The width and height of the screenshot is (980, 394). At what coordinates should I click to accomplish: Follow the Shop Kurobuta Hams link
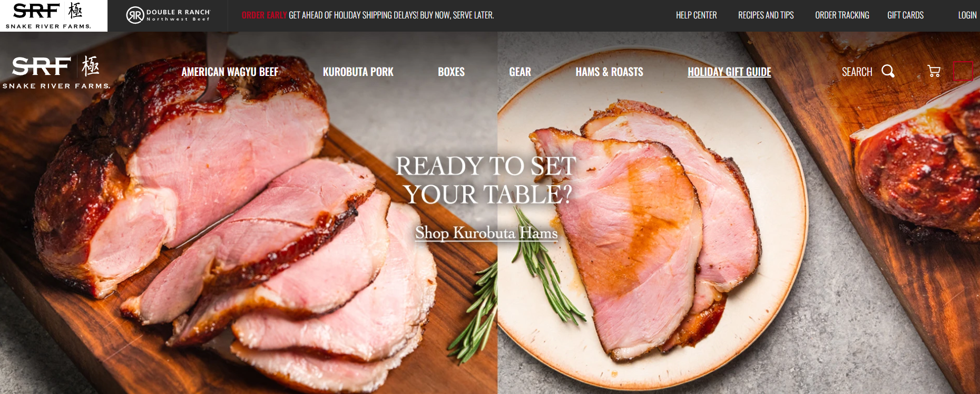point(486,233)
